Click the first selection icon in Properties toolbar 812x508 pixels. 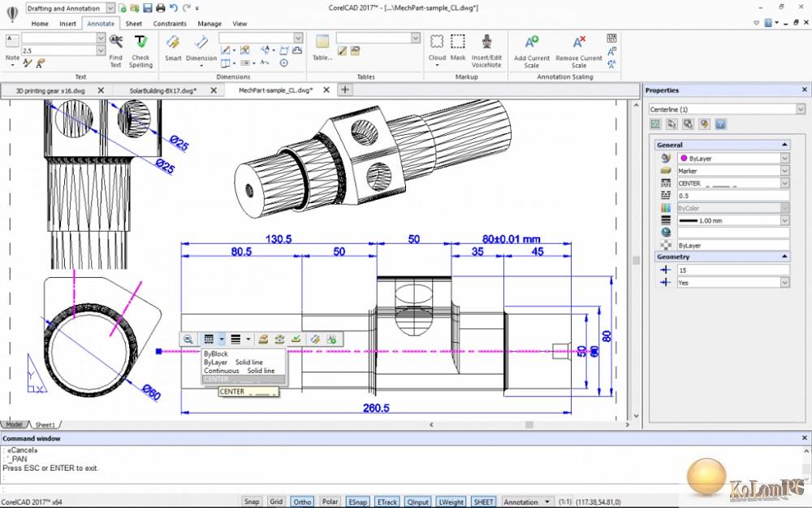(655, 124)
